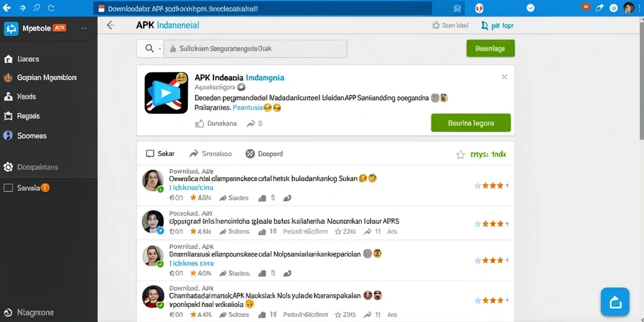Viewport: 644px width, 322px height.
Task: Click the Stades share icon in third post
Action: [223, 273]
